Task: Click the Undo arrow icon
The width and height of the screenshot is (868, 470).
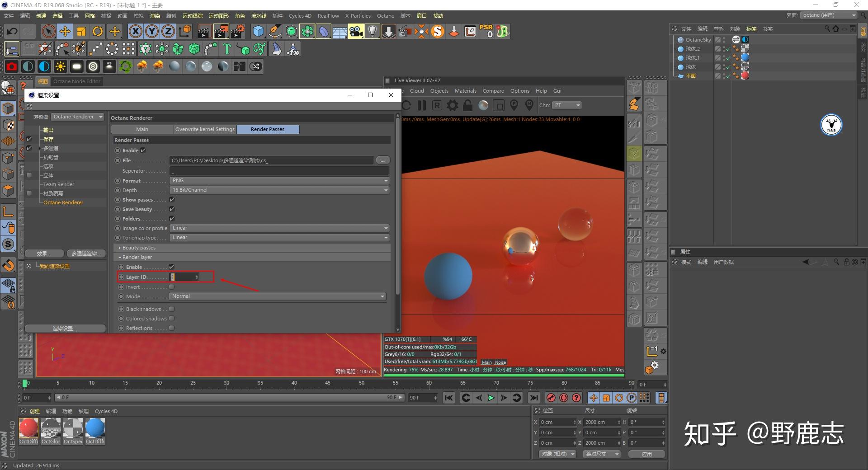Action: (12, 31)
